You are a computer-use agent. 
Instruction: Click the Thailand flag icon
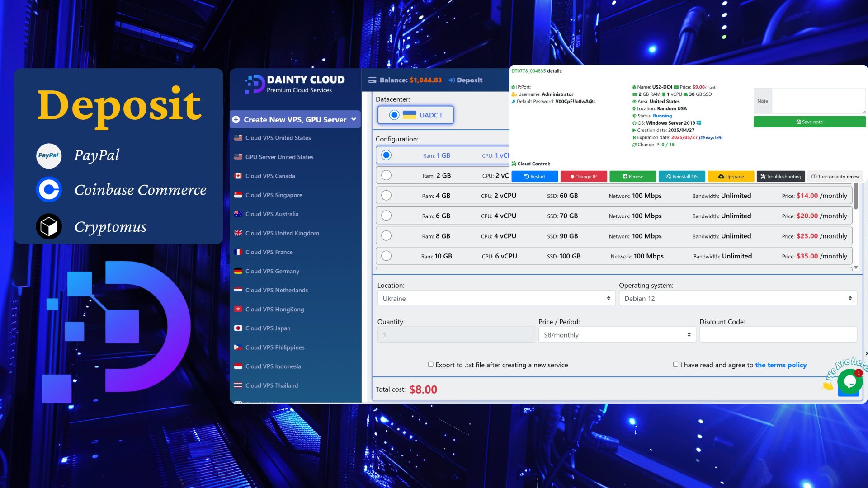click(238, 385)
